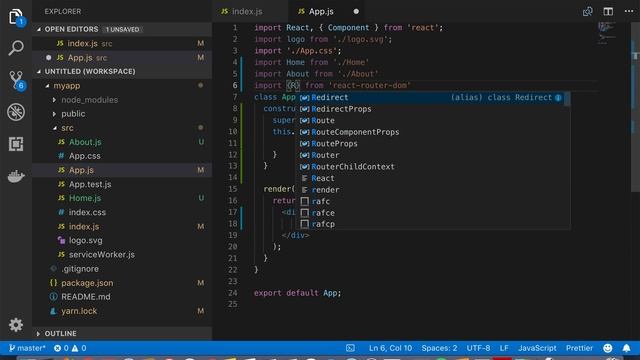Click Prettier in status bar
The image size is (640, 360).
point(579,348)
